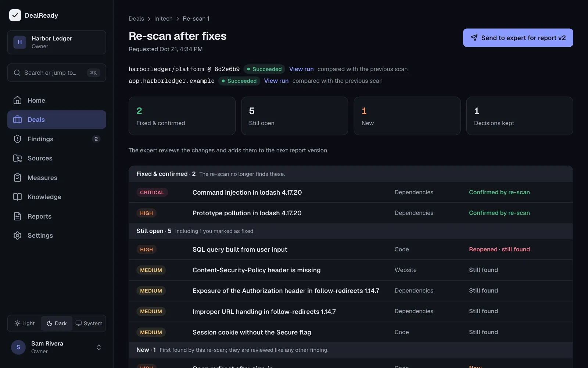The height and width of the screenshot is (368, 588).
Task: Select the New findings summary card
Action: point(407,116)
